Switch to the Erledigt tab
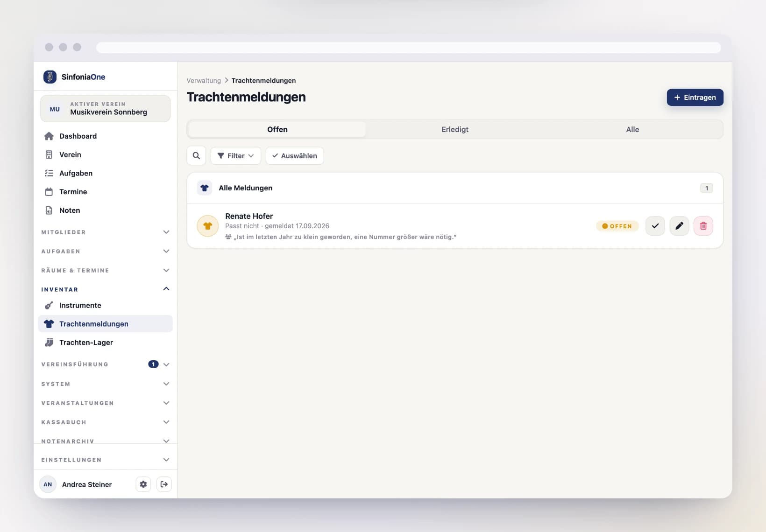Viewport: 766px width, 532px height. pyautogui.click(x=455, y=130)
